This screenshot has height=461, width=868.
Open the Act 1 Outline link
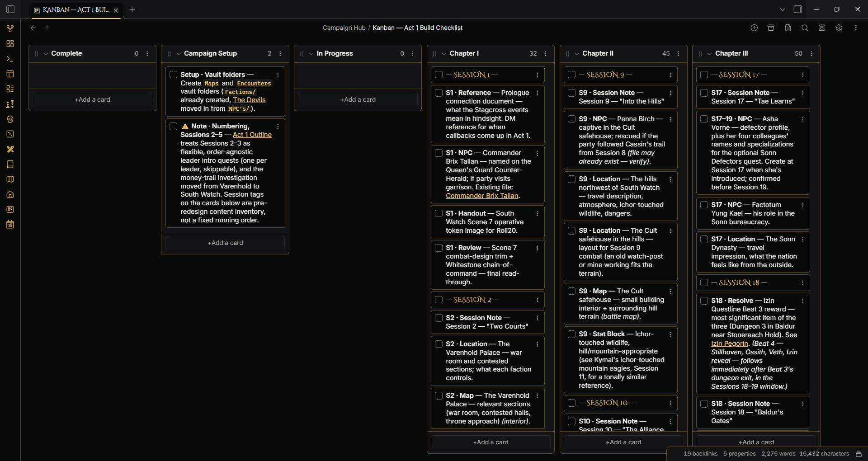(252, 135)
